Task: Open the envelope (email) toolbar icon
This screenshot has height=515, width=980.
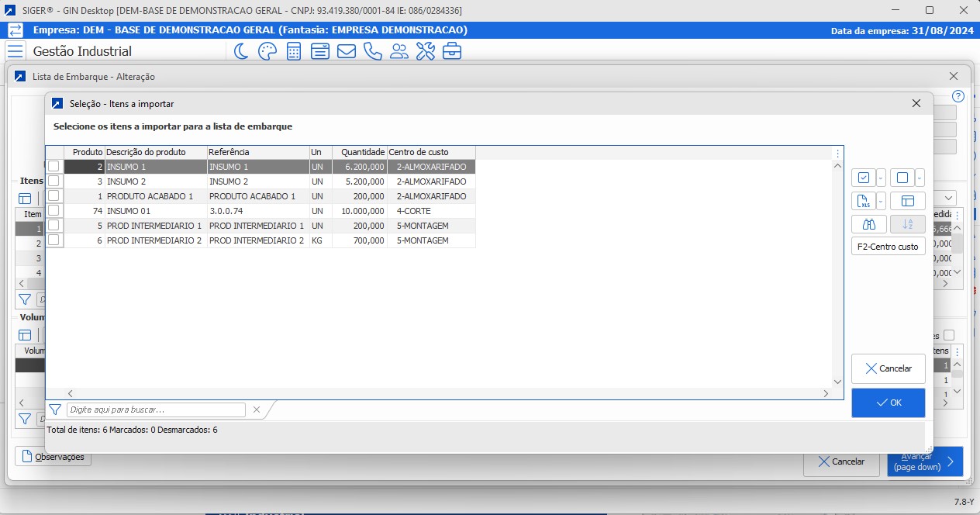Action: point(346,50)
